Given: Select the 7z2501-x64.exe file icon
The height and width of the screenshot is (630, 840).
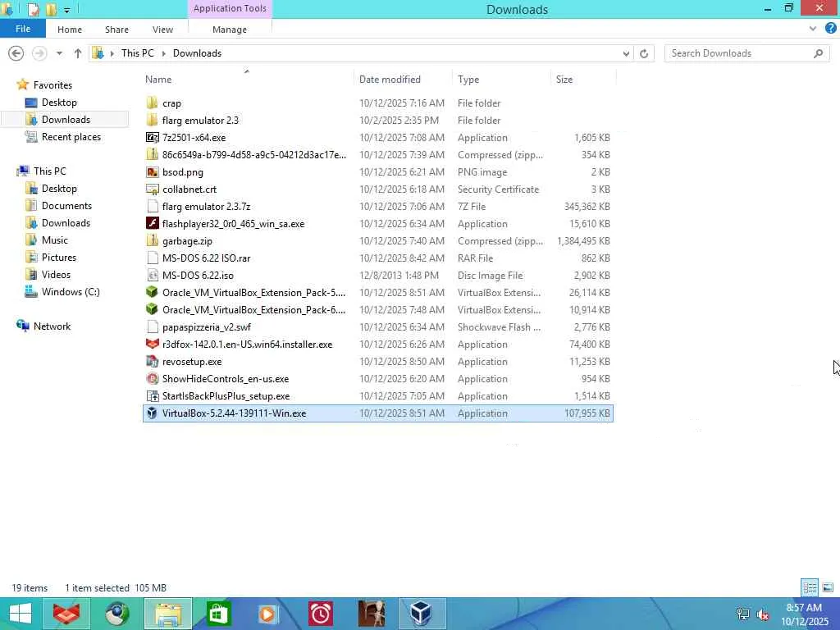Looking at the screenshot, I should pos(152,137).
